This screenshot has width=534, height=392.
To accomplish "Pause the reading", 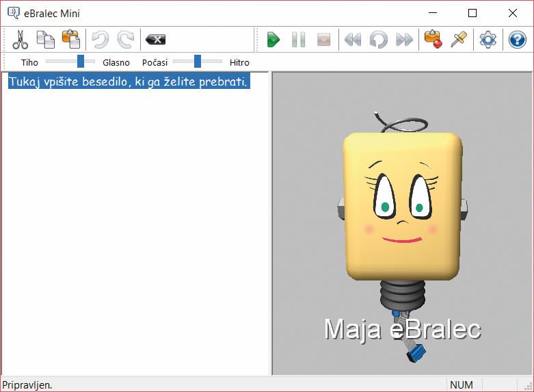I will (x=299, y=40).
